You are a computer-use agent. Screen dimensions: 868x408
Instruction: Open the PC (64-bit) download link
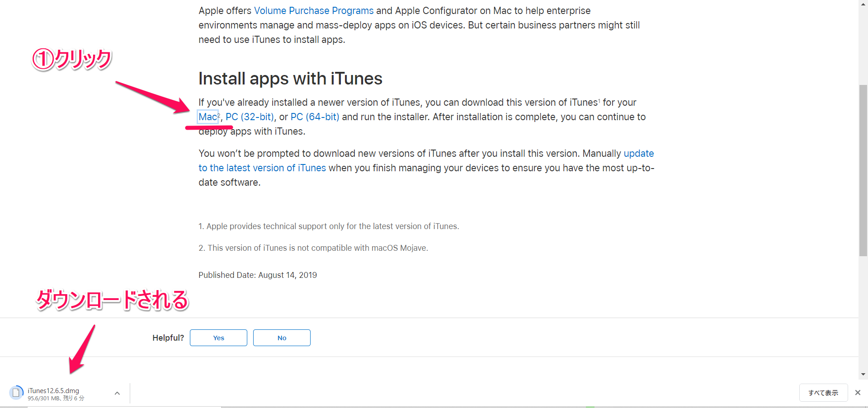click(x=315, y=117)
